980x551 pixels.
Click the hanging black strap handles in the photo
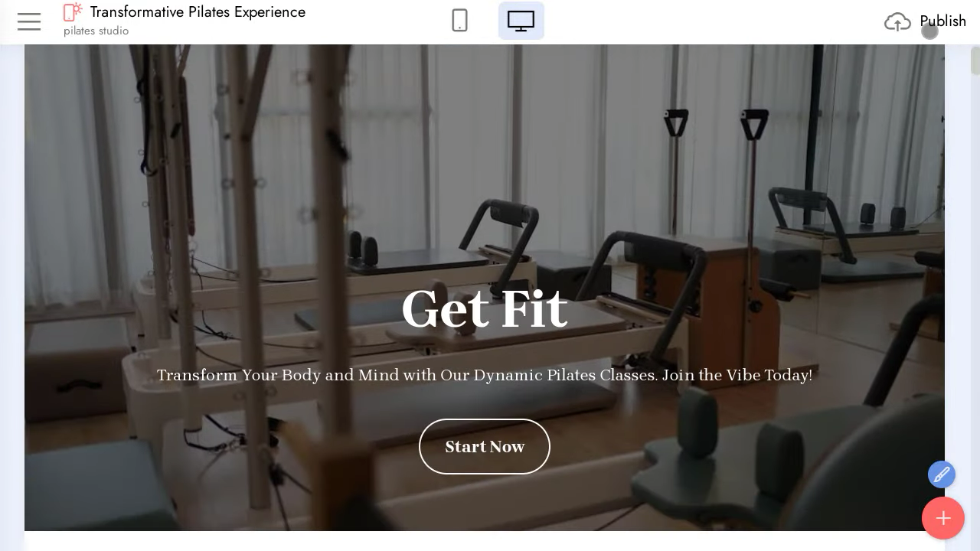point(714,122)
